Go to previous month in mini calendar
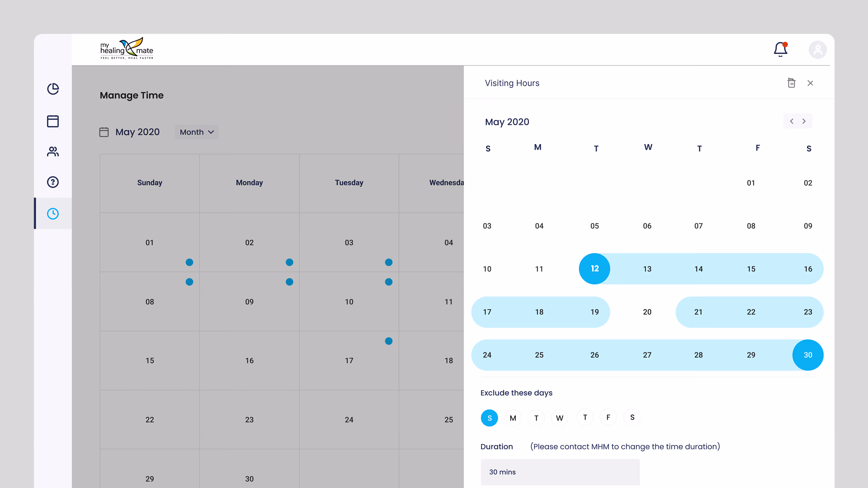The height and width of the screenshot is (488, 868). pyautogui.click(x=792, y=121)
